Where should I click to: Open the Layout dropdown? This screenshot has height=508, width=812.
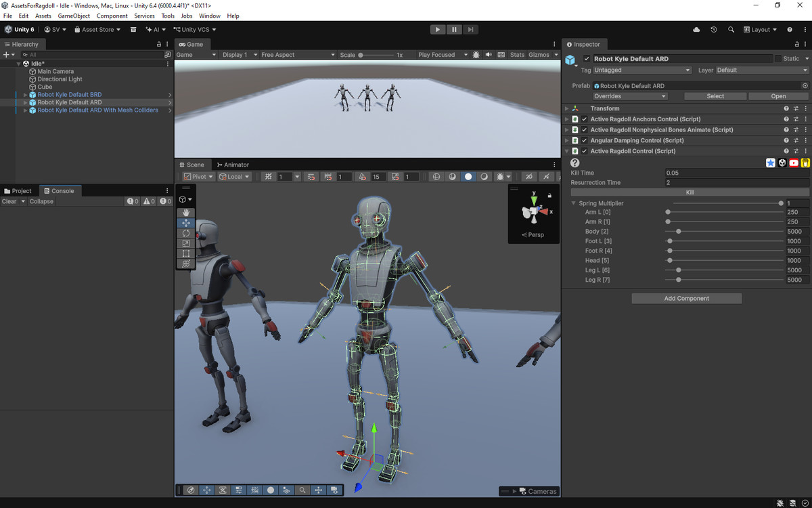tap(761, 30)
